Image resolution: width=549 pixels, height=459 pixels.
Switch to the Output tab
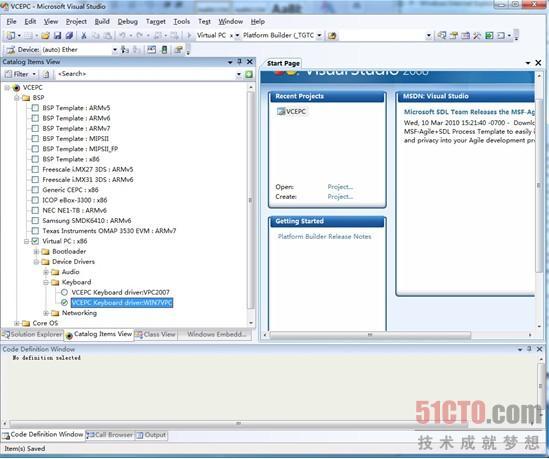[151, 435]
